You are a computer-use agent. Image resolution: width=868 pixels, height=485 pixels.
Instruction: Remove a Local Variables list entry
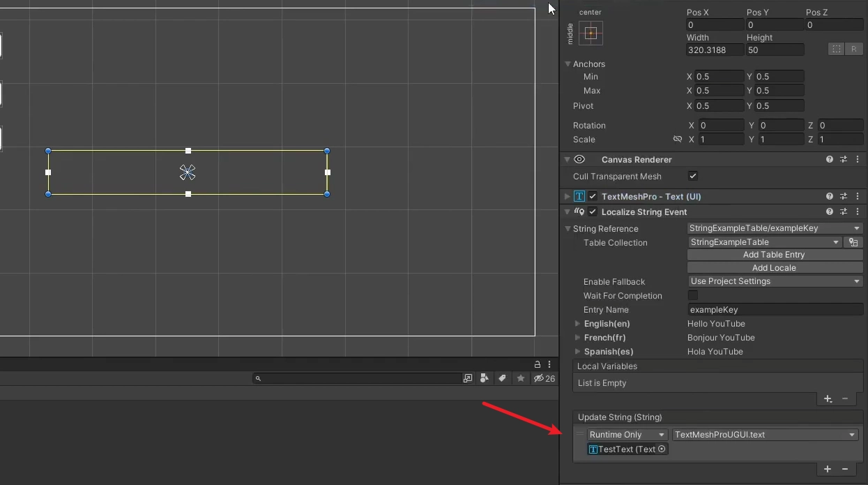click(x=845, y=399)
